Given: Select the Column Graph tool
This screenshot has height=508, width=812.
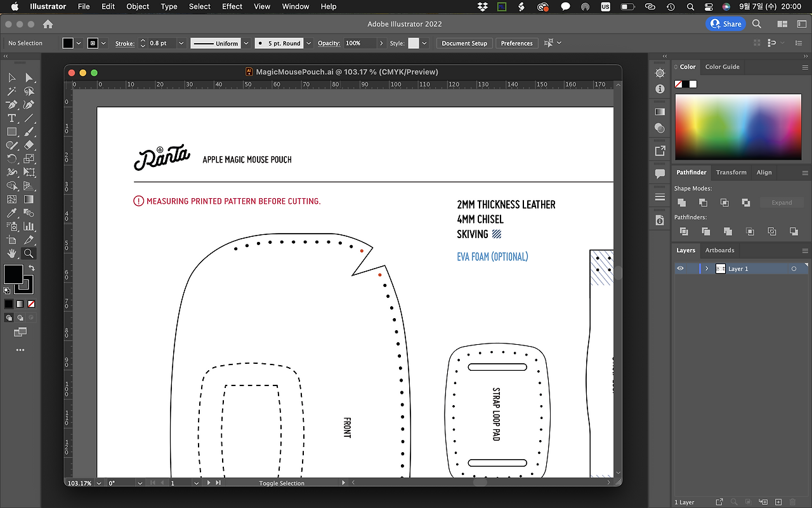Looking at the screenshot, I should pyautogui.click(x=29, y=227).
